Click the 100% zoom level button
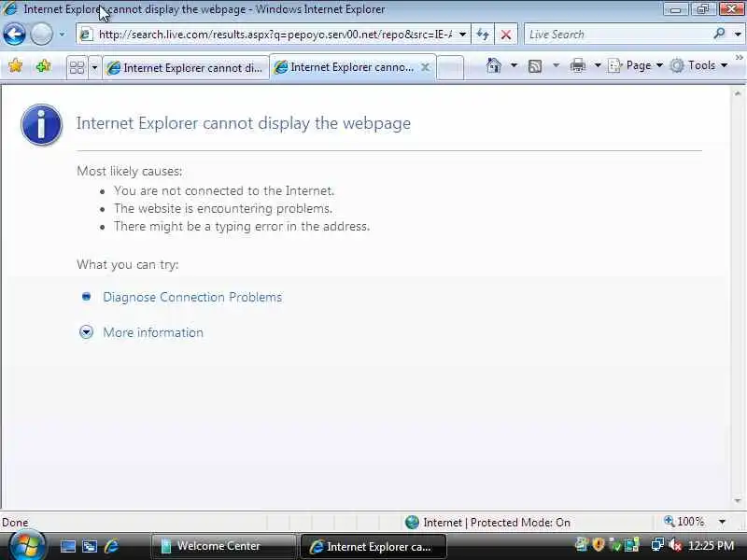The image size is (747, 560). pos(684,522)
